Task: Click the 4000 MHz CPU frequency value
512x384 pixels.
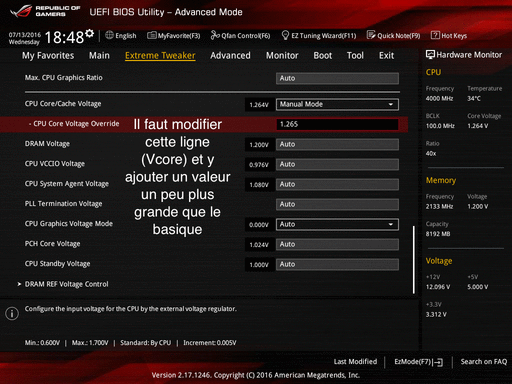Action: click(439, 99)
